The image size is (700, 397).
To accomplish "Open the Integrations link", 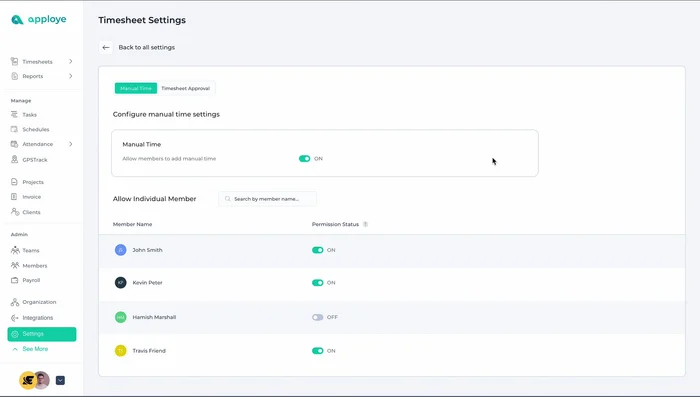I will [x=38, y=318].
